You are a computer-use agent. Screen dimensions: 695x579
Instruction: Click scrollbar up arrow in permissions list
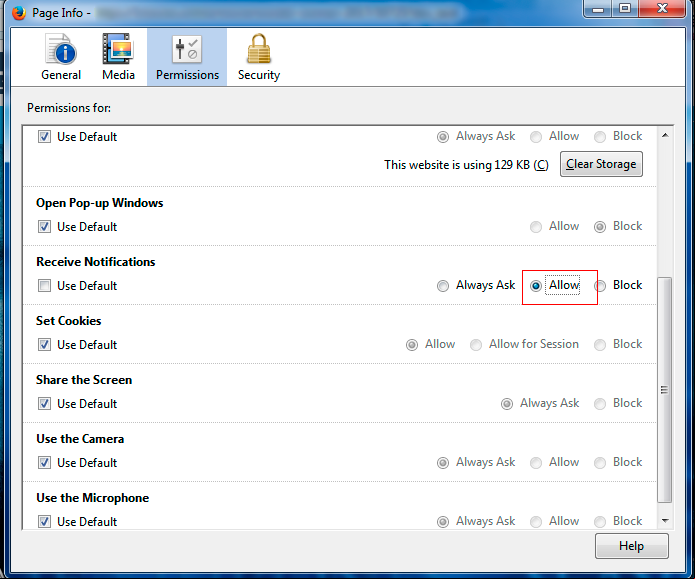coord(665,135)
